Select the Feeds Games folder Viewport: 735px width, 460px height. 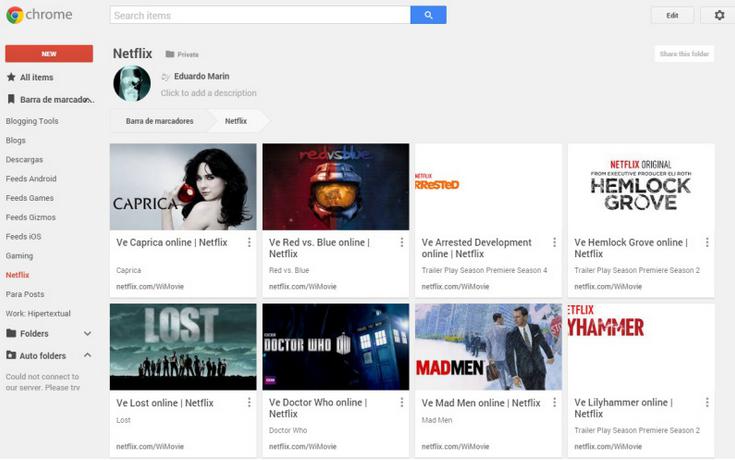click(x=30, y=198)
